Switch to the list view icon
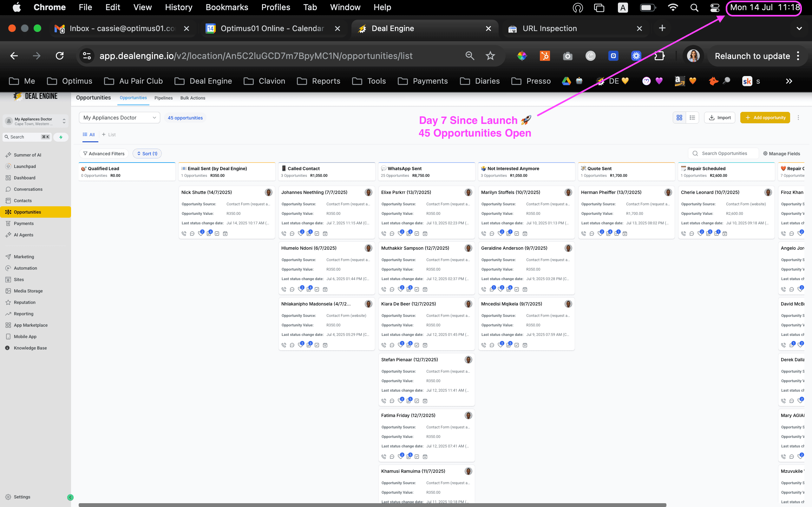Viewport: 812px width, 507px height. [692, 118]
